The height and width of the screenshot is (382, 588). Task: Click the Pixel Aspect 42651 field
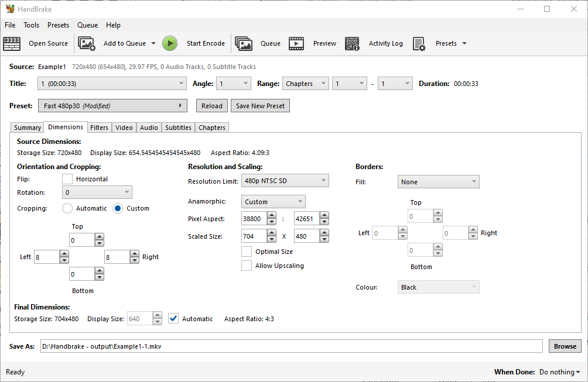tap(307, 219)
